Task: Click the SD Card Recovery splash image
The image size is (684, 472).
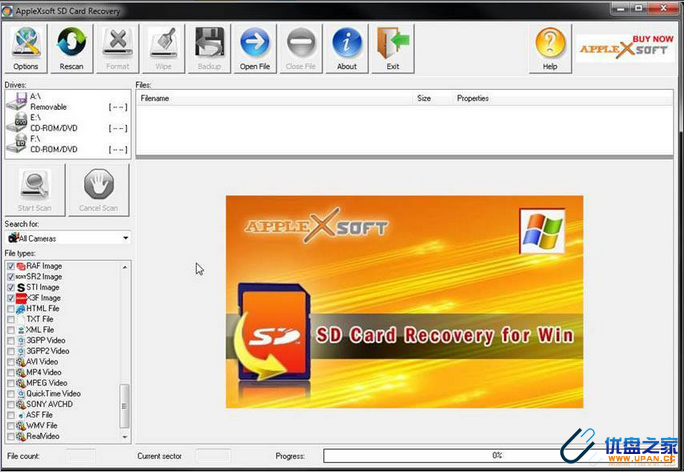Action: 404,301
